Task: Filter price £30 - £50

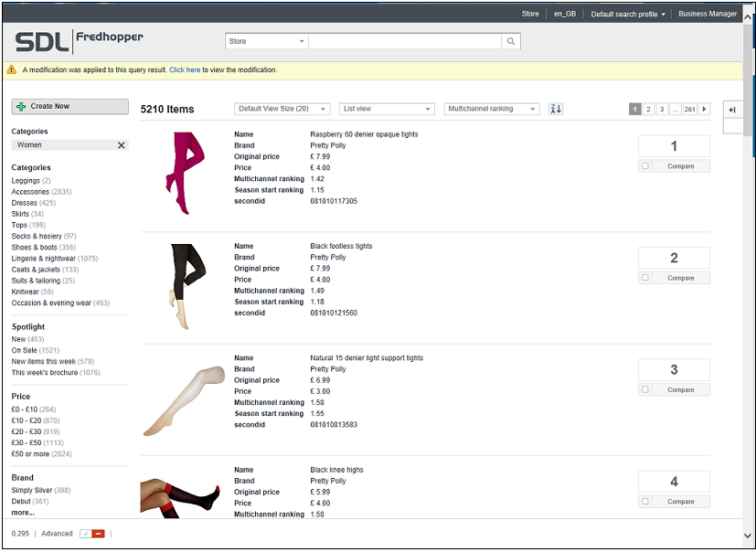Action: point(37,443)
